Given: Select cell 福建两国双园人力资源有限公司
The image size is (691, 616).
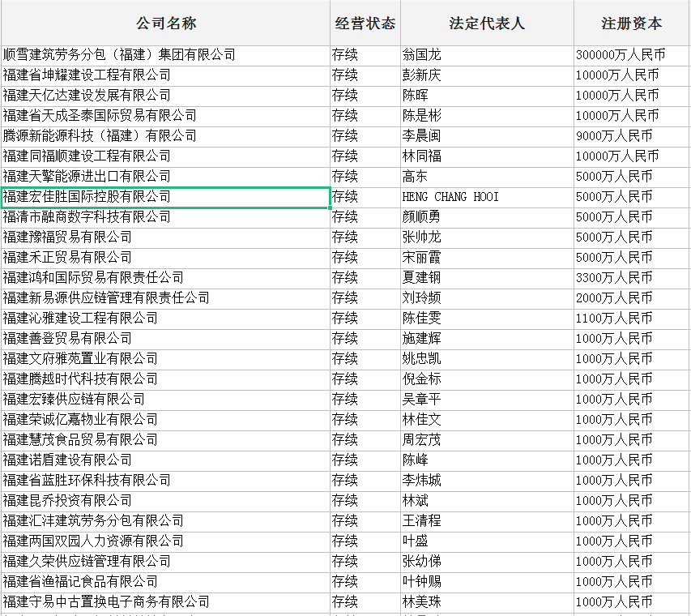Looking at the screenshot, I should click(166, 542).
